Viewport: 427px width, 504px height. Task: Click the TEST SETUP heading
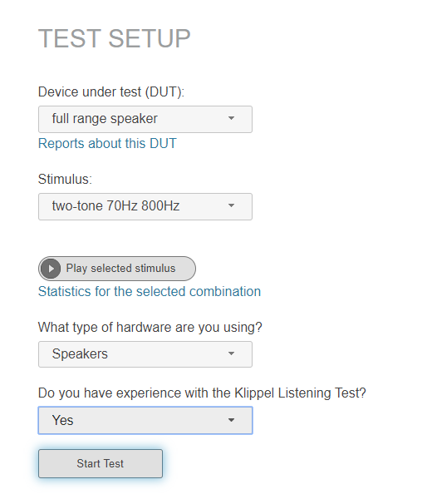pos(115,38)
